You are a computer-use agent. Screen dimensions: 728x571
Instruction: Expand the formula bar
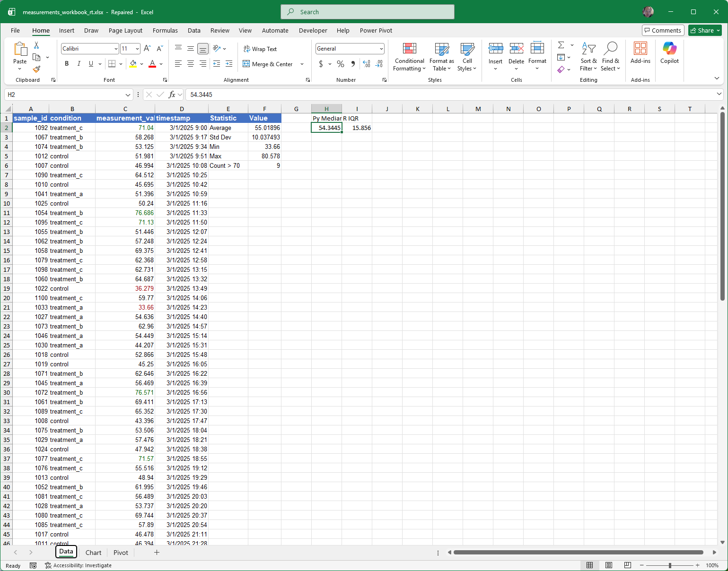click(719, 94)
